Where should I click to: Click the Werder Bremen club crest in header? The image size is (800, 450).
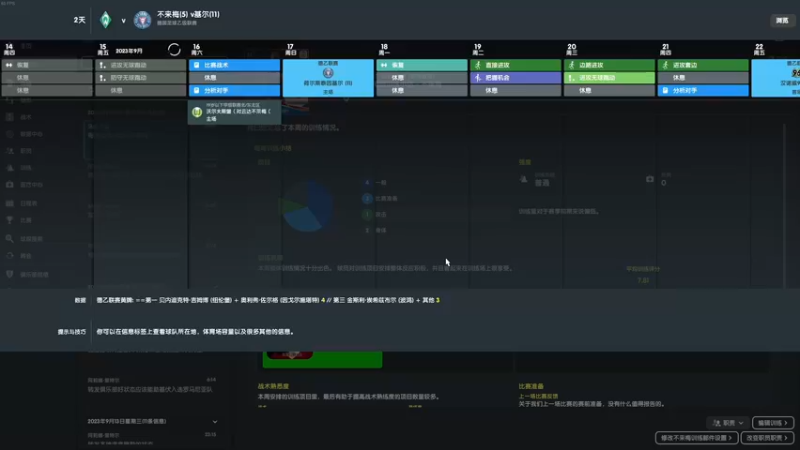point(106,20)
